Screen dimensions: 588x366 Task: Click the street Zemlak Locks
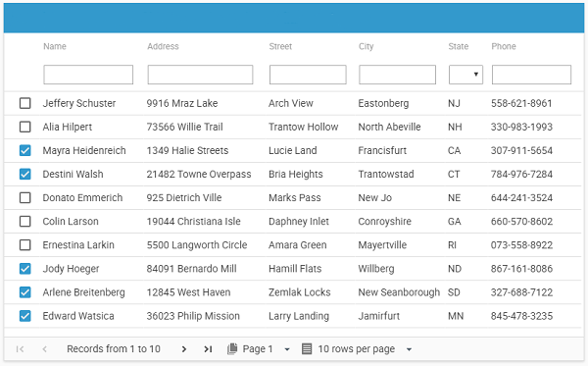(299, 292)
